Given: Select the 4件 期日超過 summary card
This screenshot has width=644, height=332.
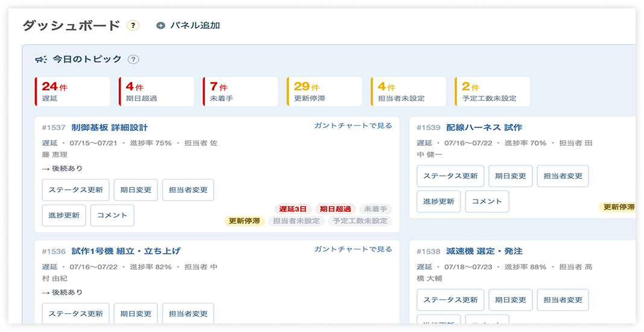Looking at the screenshot, I should pos(157,92).
